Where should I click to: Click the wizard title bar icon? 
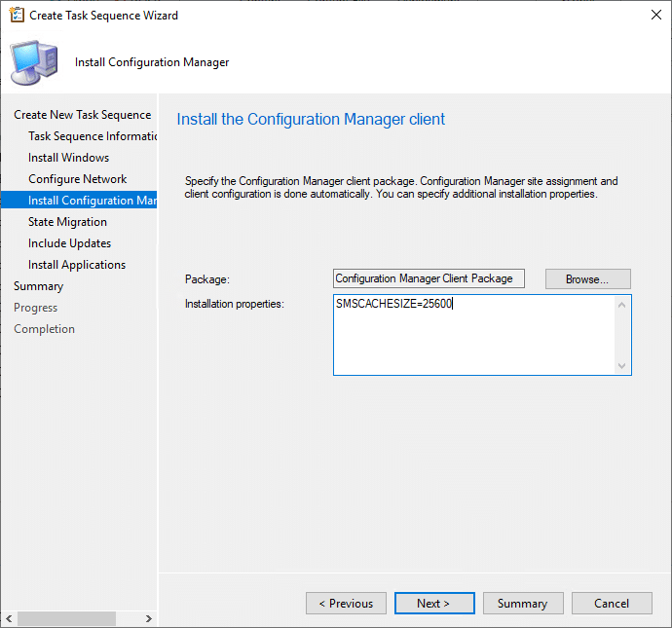point(17,15)
